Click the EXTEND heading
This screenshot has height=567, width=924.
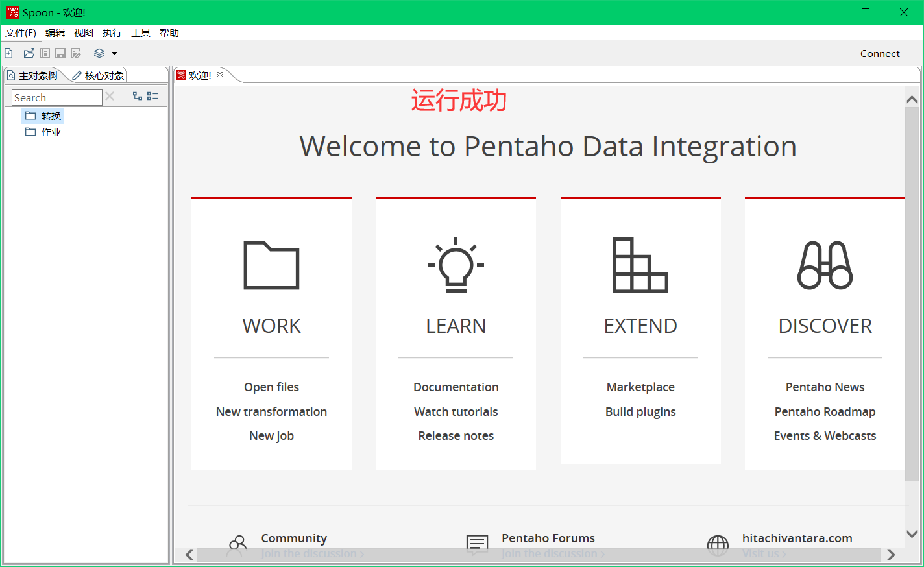click(x=640, y=326)
